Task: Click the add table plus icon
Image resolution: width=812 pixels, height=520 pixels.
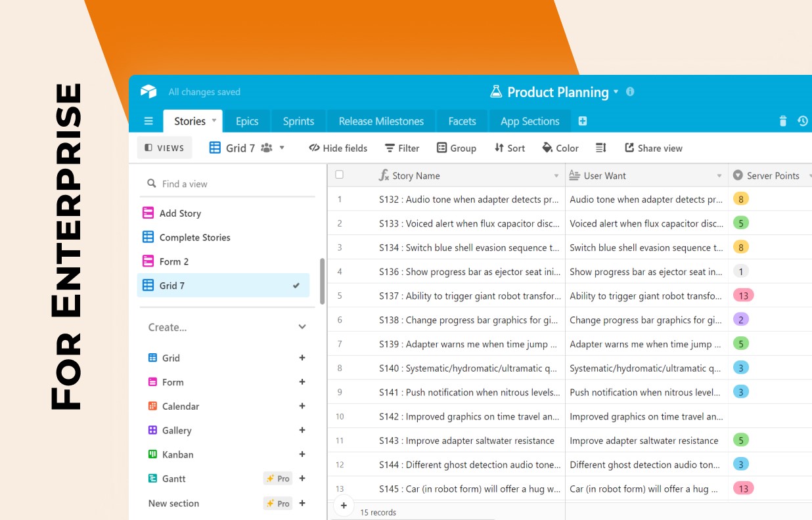Action: [582, 121]
